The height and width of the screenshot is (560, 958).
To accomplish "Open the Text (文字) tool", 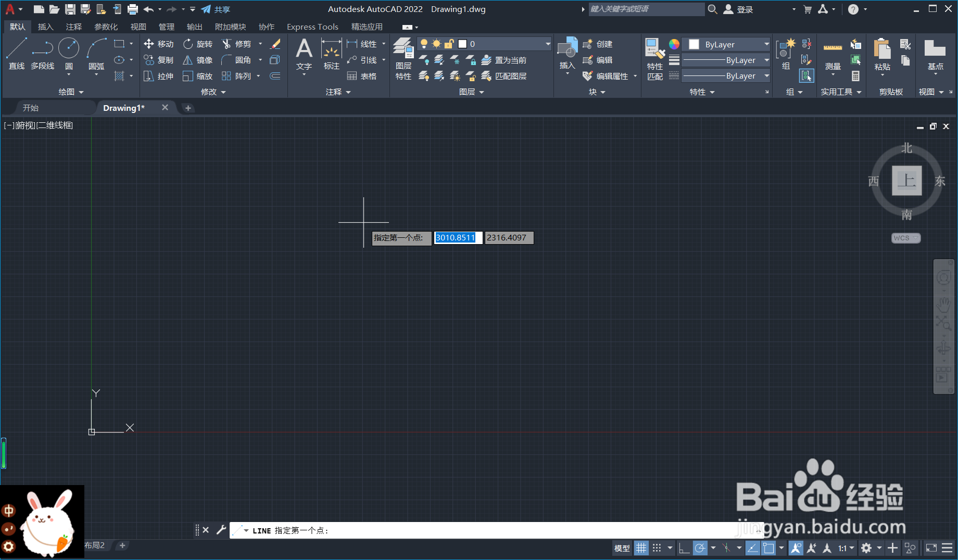I will click(304, 53).
